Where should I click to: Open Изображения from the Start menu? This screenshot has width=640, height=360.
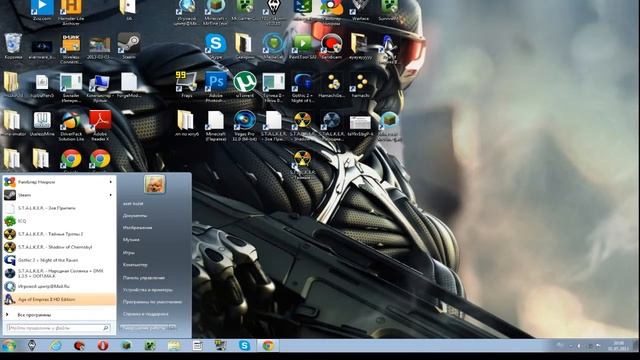138,228
